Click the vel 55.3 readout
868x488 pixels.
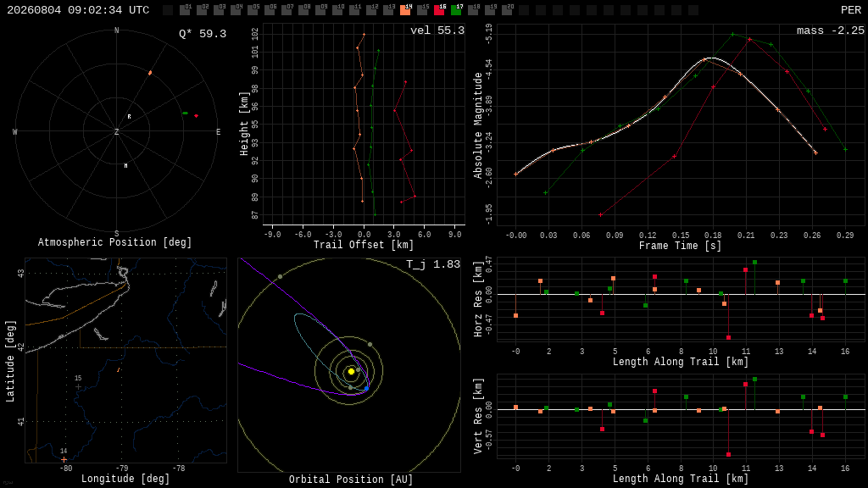click(437, 30)
